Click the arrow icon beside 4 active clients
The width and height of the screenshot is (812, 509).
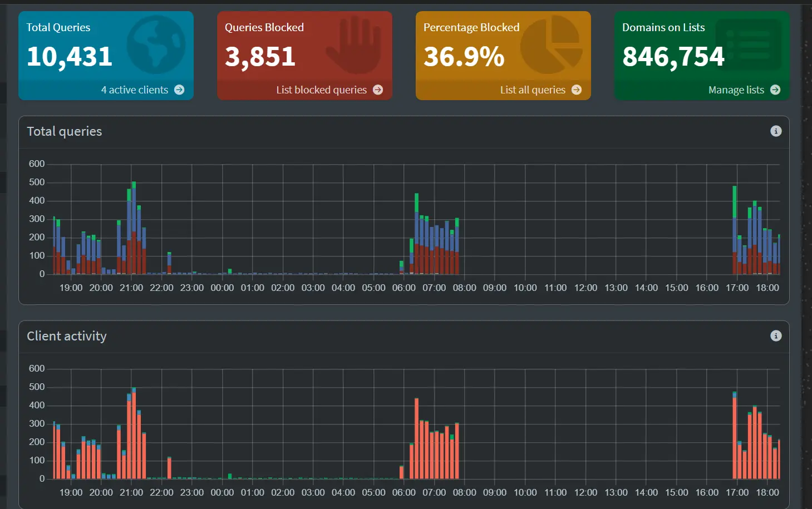pyautogui.click(x=179, y=90)
